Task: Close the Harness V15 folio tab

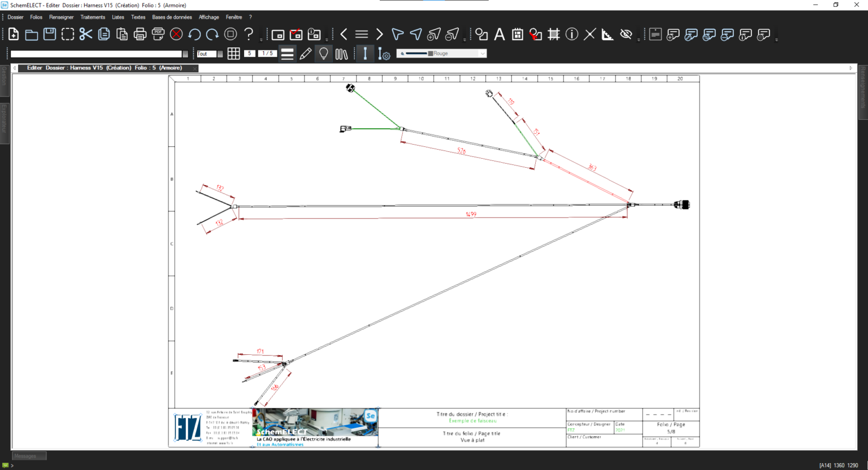Action: tap(194, 67)
